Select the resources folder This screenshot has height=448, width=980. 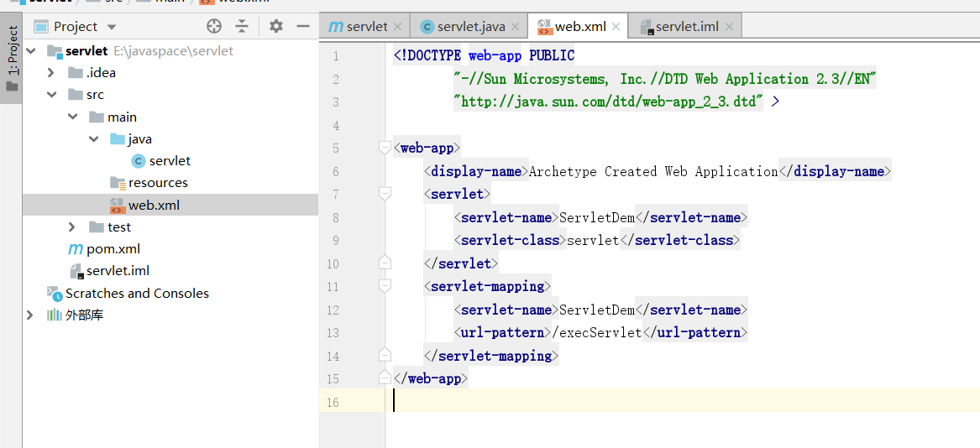pos(158,182)
